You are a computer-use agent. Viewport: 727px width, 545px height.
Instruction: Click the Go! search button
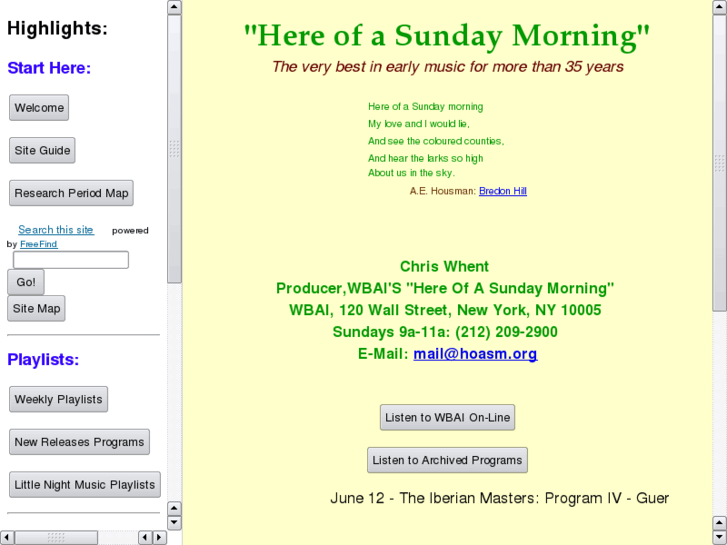click(26, 282)
